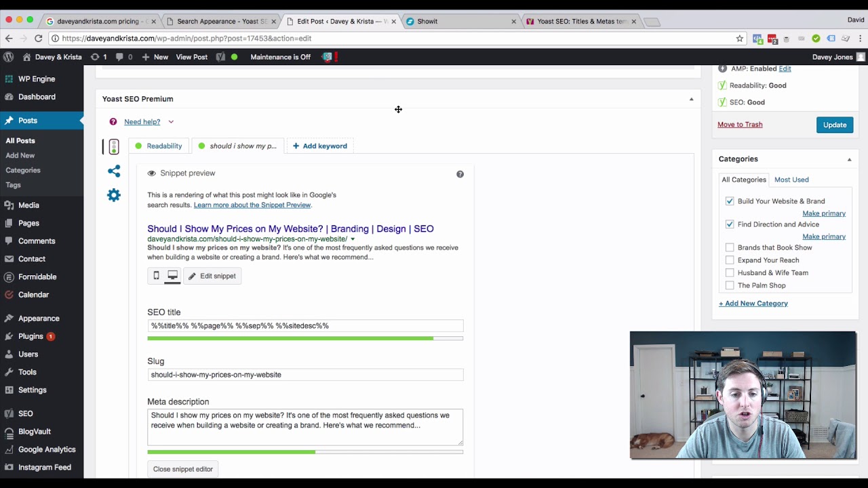Click View Post in admin bar
This screenshot has height=488, width=868.
tap(192, 57)
